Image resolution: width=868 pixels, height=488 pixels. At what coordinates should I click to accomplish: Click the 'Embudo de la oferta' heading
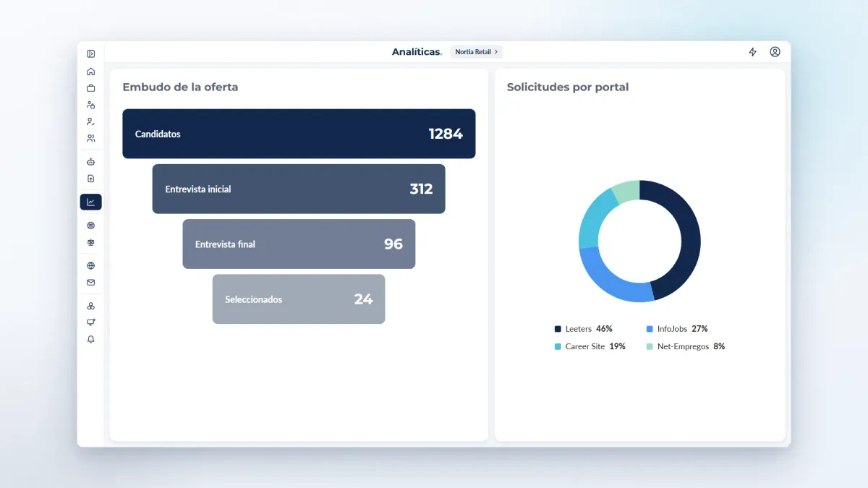180,87
